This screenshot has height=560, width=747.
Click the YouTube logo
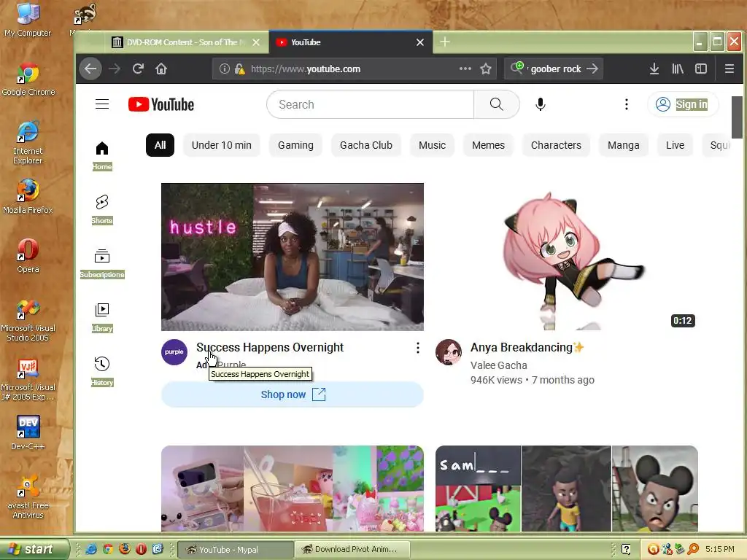[161, 104]
